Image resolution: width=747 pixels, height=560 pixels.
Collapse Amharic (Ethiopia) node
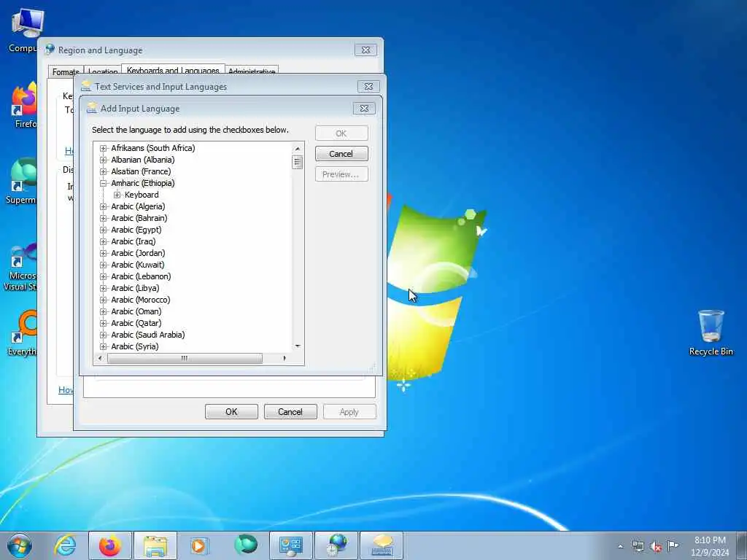[104, 183]
